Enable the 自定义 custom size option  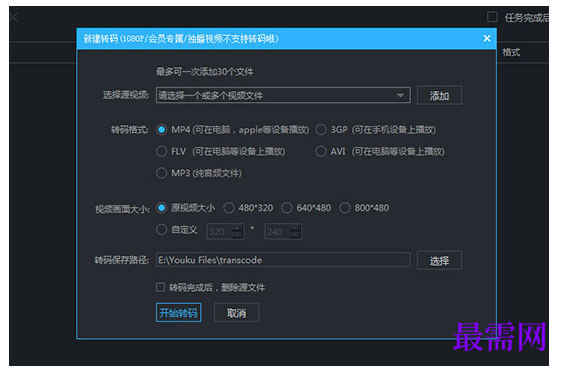(161, 230)
